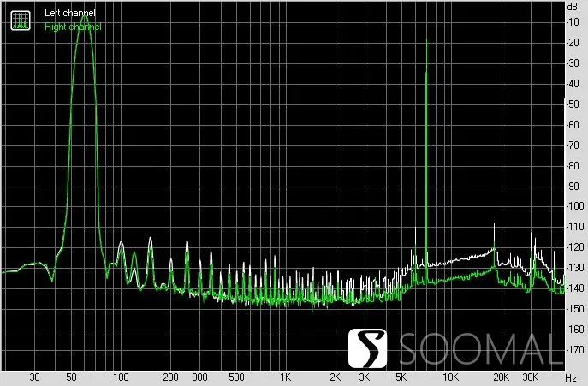This screenshot has height=386, width=588.
Task: Click the '-100' dB axis value
Action: (575, 206)
